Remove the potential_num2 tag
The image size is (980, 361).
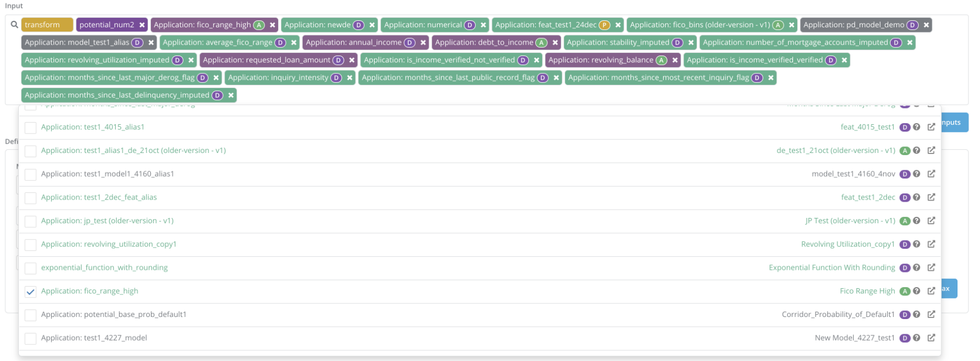[x=142, y=25]
